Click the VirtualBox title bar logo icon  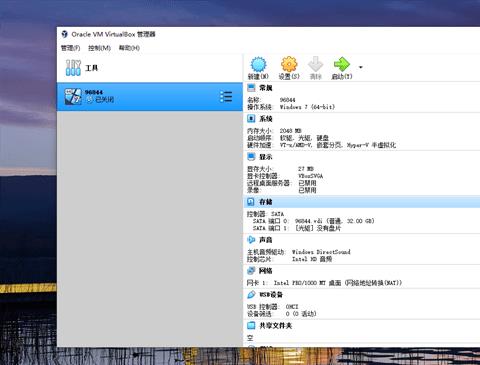click(x=65, y=34)
